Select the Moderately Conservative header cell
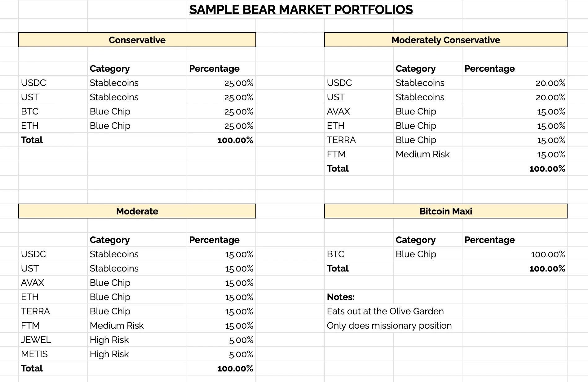 [x=445, y=40]
